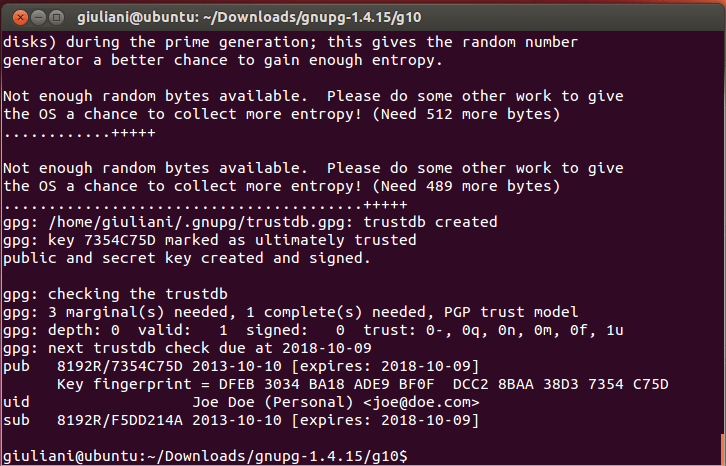Click 'gpg: checking the trustdb' line
The height and width of the screenshot is (466, 726).
pos(115,294)
